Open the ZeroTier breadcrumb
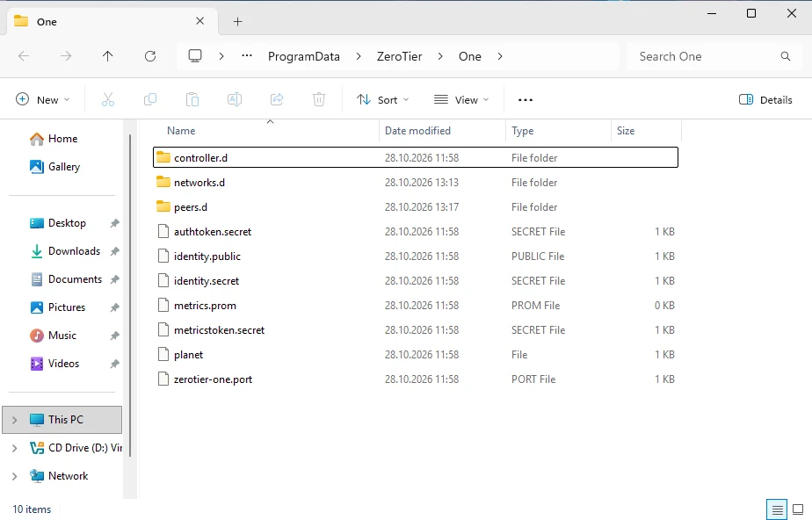The image size is (812, 520). pyautogui.click(x=399, y=56)
